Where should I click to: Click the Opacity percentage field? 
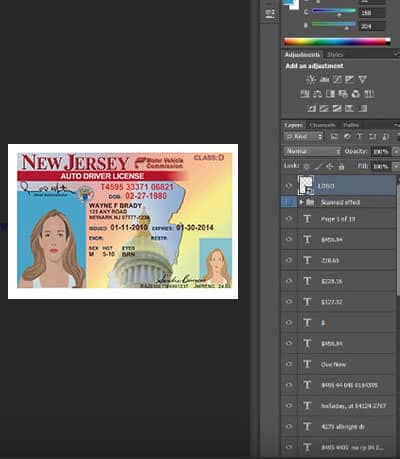coord(381,152)
